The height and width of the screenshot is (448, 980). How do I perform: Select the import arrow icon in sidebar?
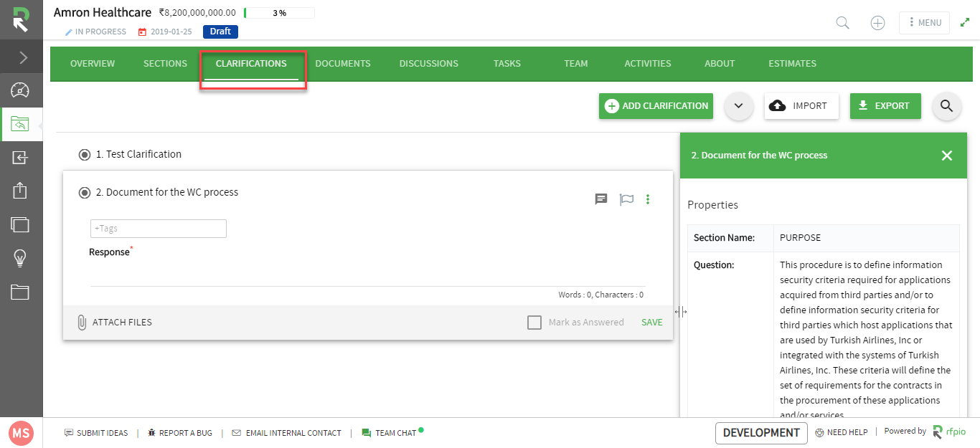20,158
